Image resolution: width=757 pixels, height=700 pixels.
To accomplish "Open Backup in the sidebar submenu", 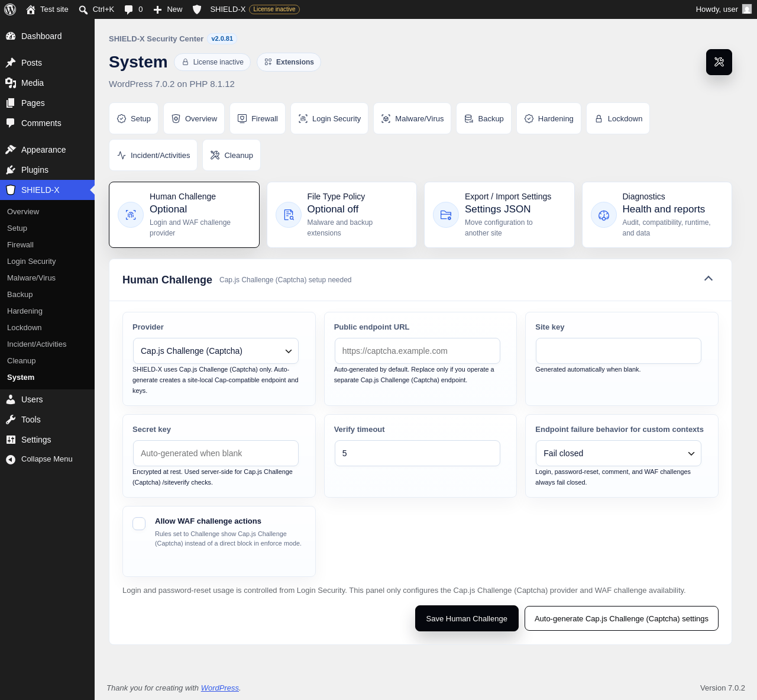I will [x=47, y=294].
